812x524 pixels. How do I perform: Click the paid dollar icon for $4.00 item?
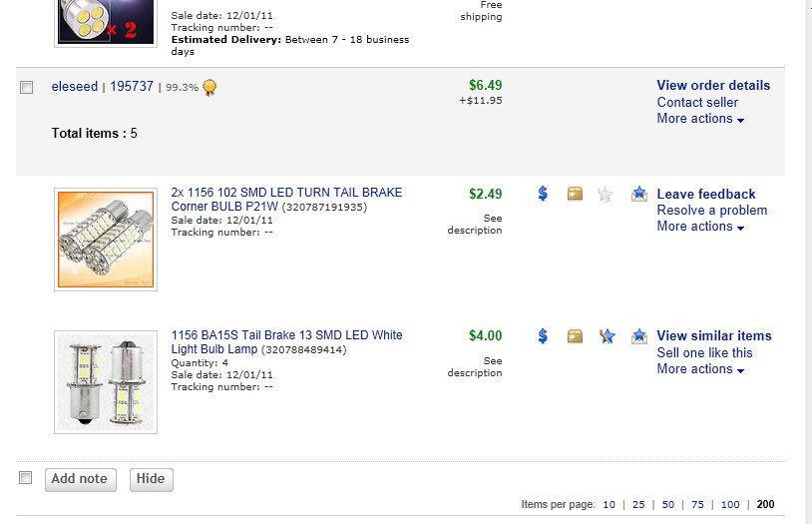(x=543, y=336)
